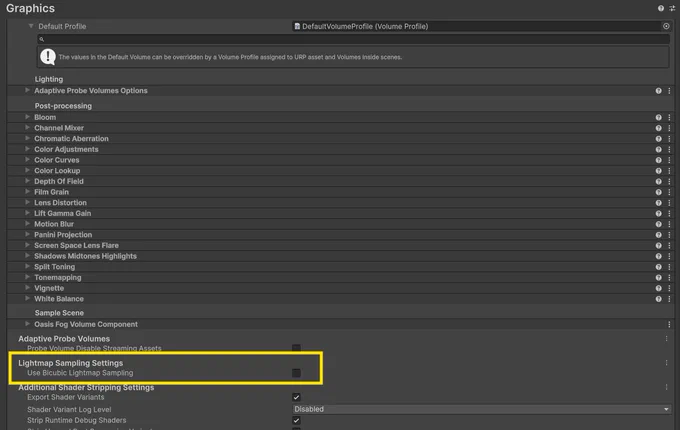The height and width of the screenshot is (430, 680).
Task: Uncheck Export Shader Variants
Action: click(296, 397)
